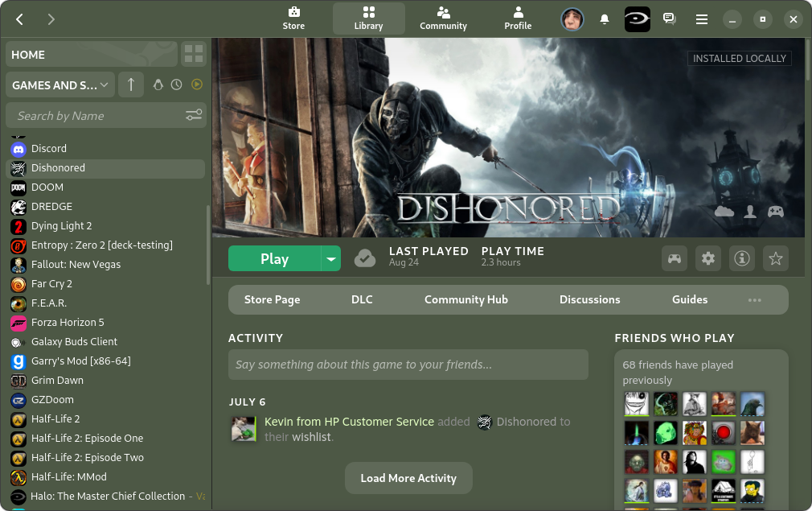
Task: Open Kevin from HP Customer Service profile
Action: click(349, 422)
